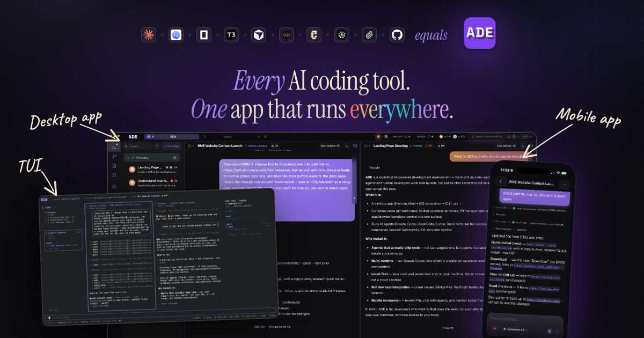
Task: Click Remote status in desktop top bar
Action: point(401,137)
